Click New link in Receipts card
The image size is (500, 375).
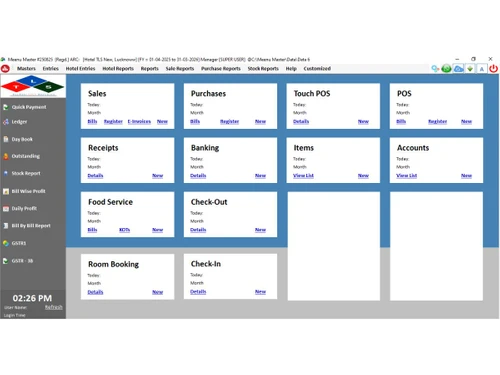click(158, 175)
